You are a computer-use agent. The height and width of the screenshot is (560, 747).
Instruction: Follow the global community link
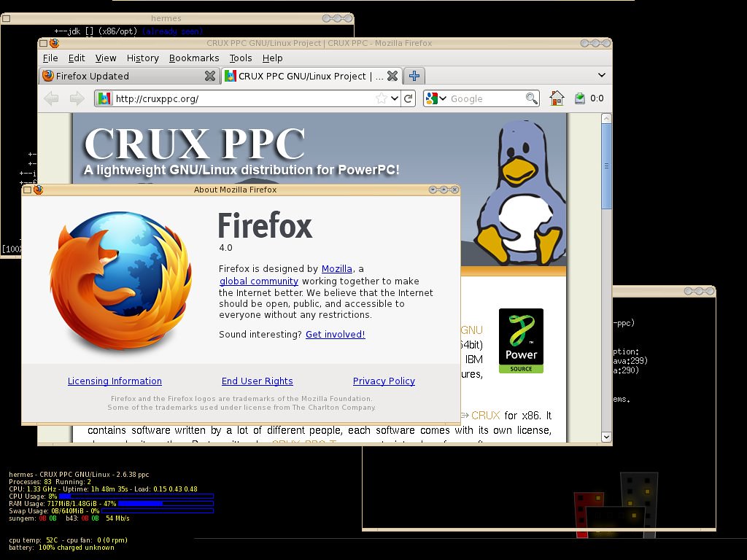click(x=259, y=281)
